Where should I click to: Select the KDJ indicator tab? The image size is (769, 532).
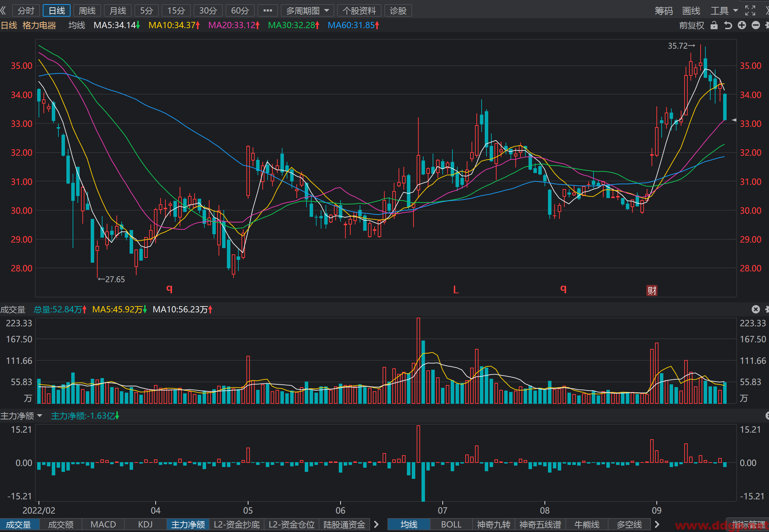tap(145, 524)
